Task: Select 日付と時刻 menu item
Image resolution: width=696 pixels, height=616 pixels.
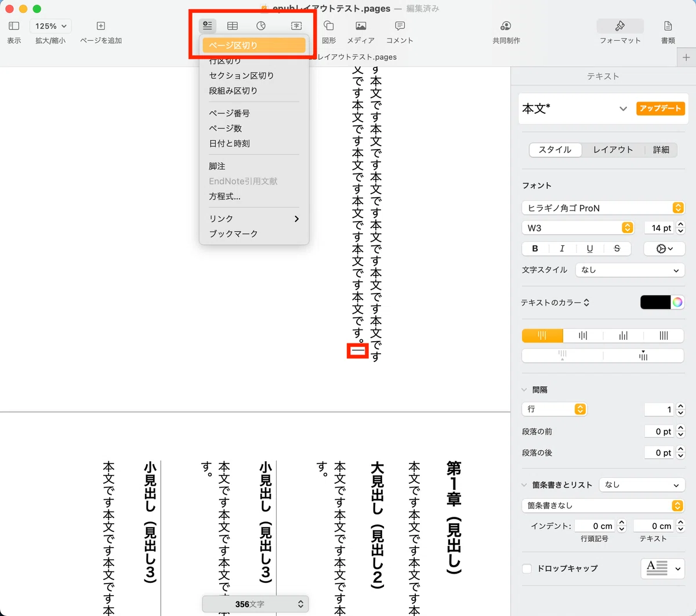Action: 253,143
